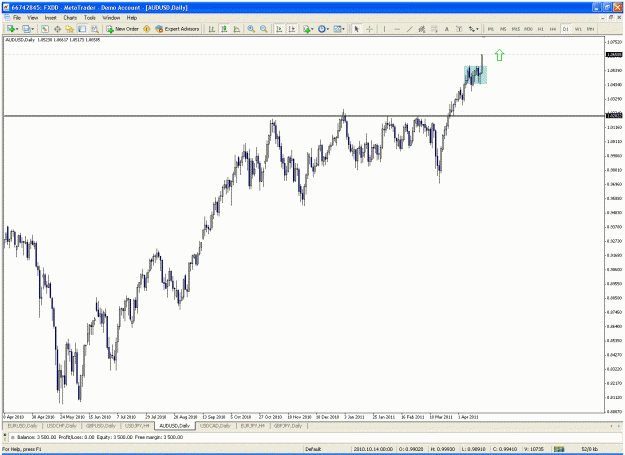Switch chart to candlesticks icon
This screenshot has width=625, height=455.
[224, 29]
